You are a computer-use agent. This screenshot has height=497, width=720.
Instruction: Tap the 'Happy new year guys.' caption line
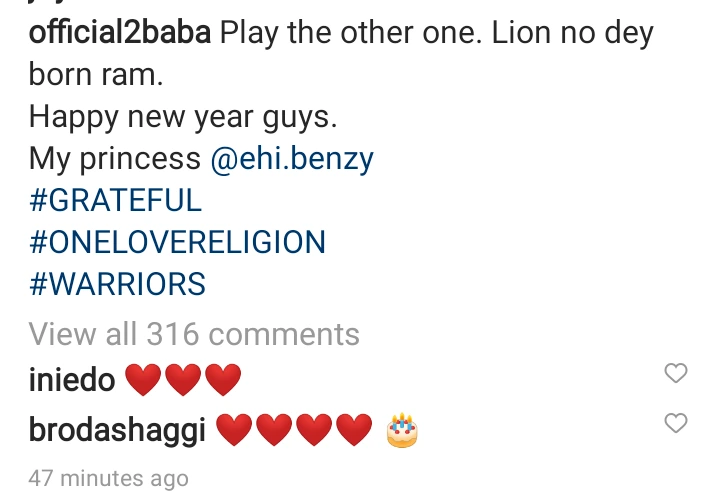coord(183,117)
